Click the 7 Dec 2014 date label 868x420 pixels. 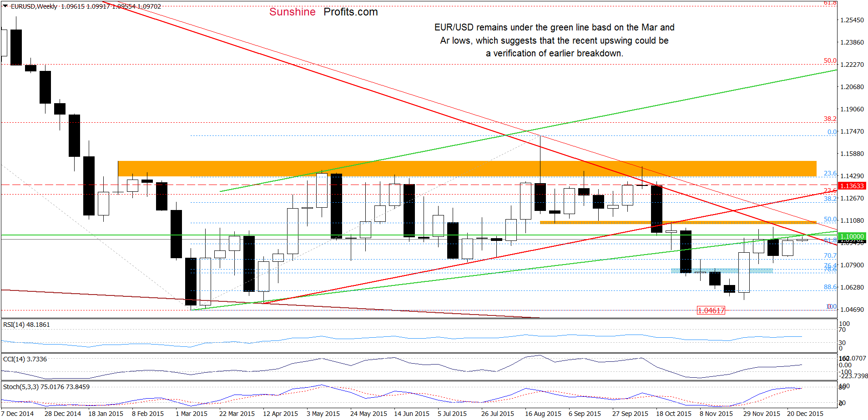point(17,414)
